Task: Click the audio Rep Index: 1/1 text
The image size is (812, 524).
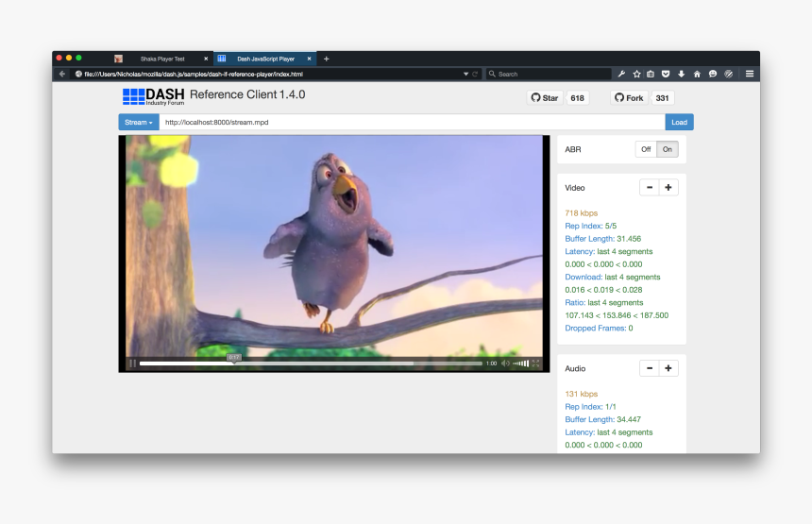Action: (590, 407)
